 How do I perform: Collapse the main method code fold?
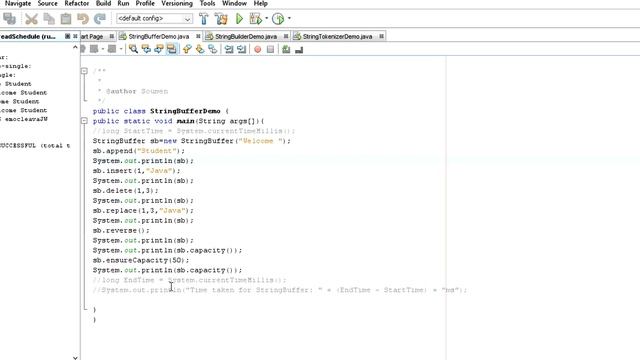pyautogui.click(x=84, y=121)
